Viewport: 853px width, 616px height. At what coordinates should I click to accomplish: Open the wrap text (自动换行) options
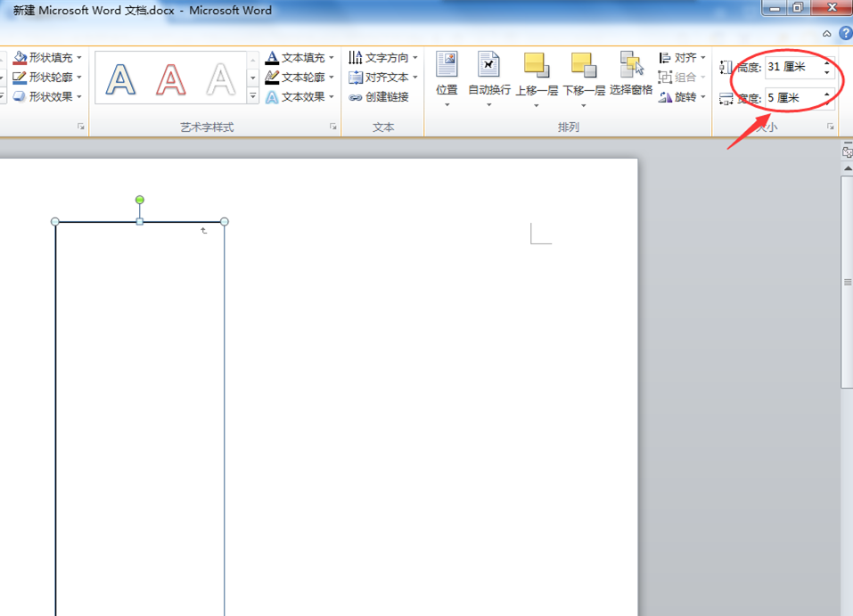pyautogui.click(x=489, y=79)
